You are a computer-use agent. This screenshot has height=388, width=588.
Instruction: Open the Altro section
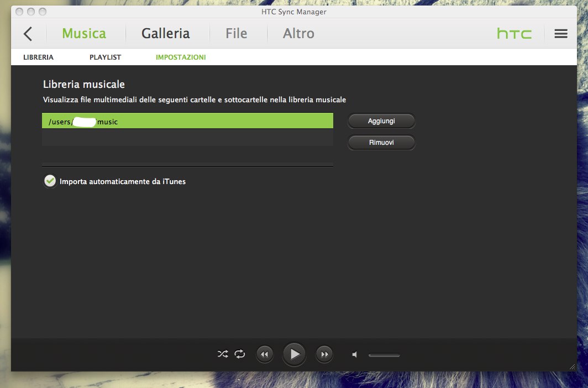(x=298, y=33)
